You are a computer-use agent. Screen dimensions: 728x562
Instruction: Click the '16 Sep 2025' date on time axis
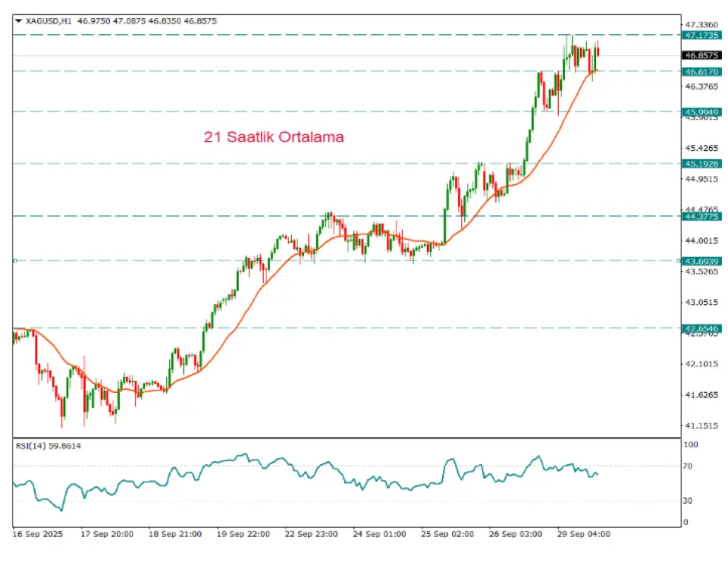[38, 534]
